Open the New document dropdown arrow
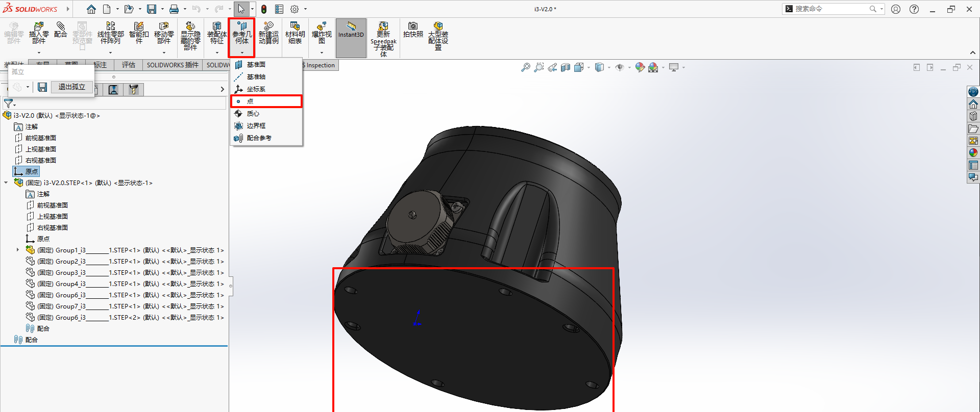This screenshot has height=412, width=980. [x=117, y=9]
